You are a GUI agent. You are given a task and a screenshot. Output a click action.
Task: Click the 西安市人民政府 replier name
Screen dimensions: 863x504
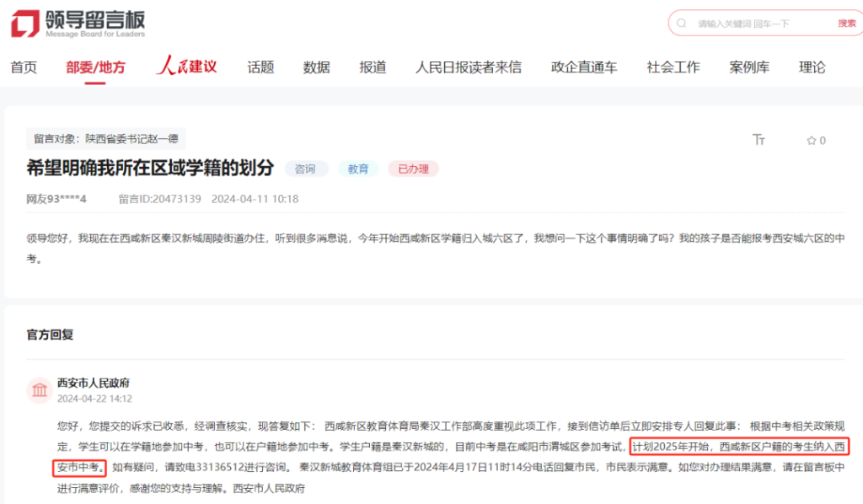[93, 383]
